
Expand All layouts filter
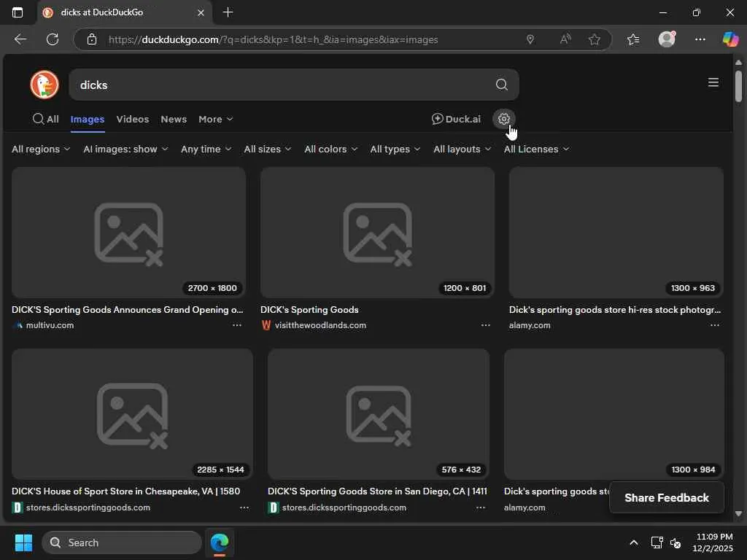click(x=462, y=149)
